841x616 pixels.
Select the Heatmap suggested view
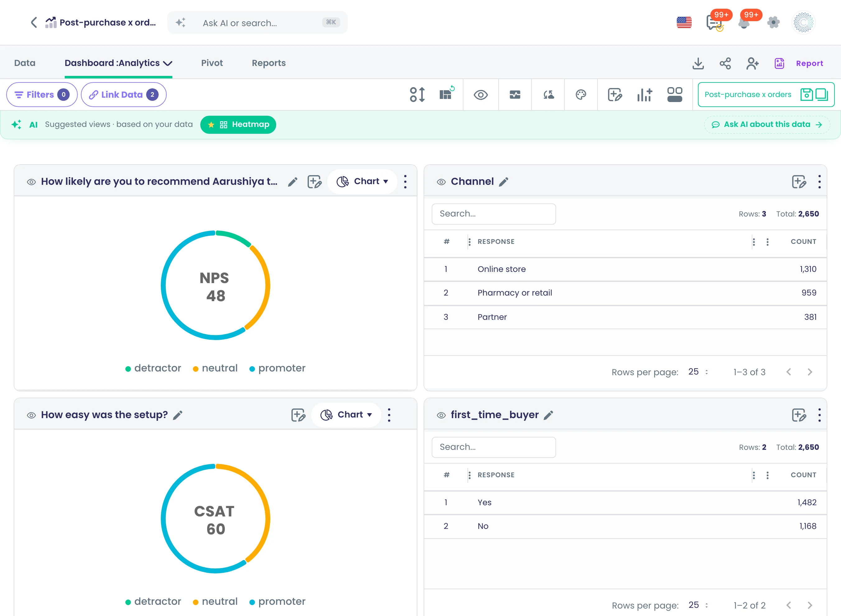pyautogui.click(x=238, y=124)
